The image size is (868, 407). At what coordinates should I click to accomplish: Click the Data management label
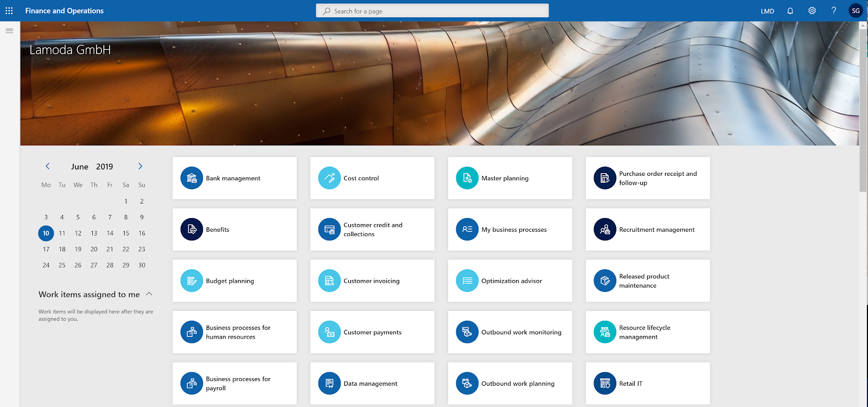point(371,383)
